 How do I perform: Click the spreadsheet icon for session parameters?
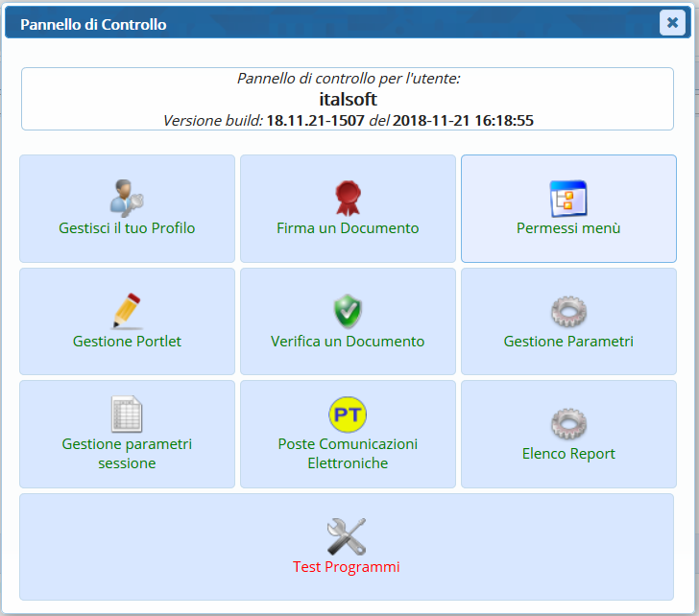pyautogui.click(x=127, y=415)
